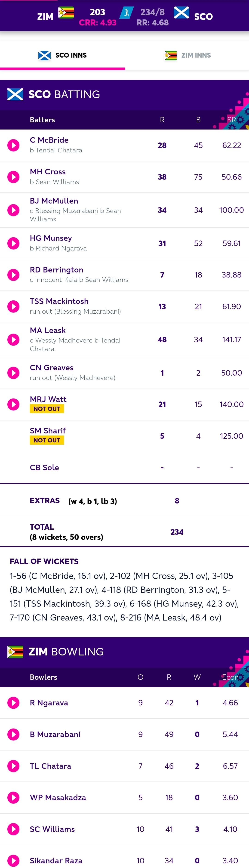The width and height of the screenshot is (249, 868).
Task: Switch to the ZIM INNS tab
Action: 187,55
